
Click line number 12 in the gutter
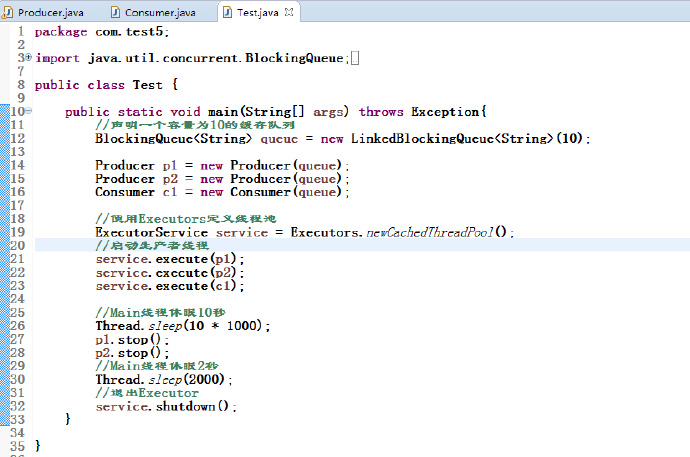17,138
